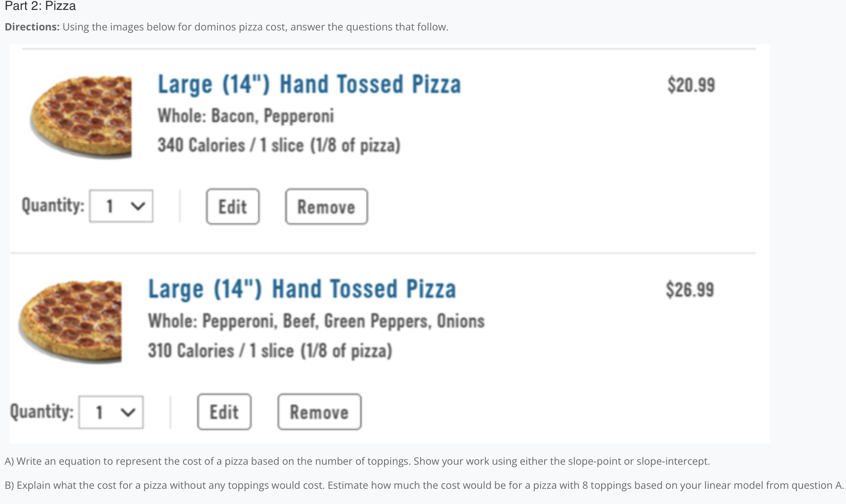Open the quantity dropdown for the $20.99 pizza
The width and height of the screenshot is (846, 504).
pos(121,206)
